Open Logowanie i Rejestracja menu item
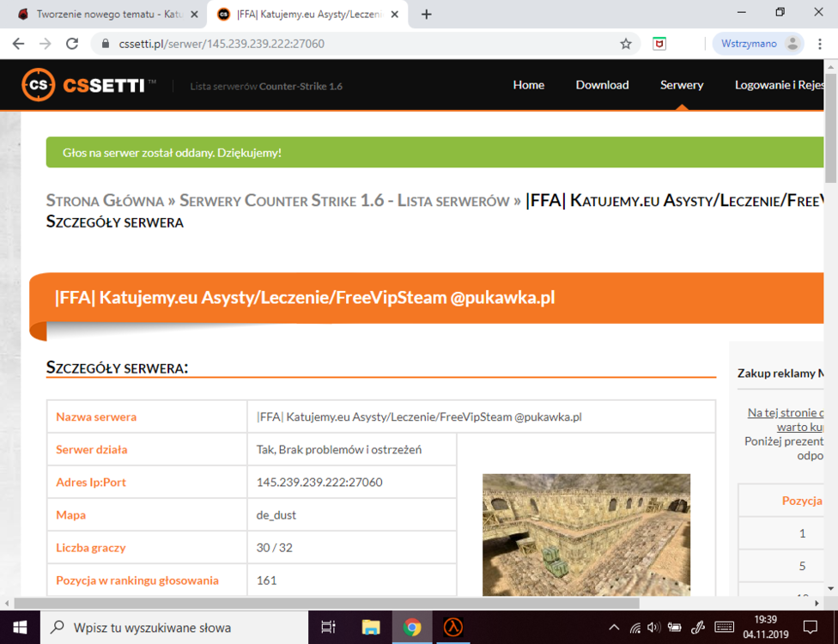838x644 pixels. [780, 85]
